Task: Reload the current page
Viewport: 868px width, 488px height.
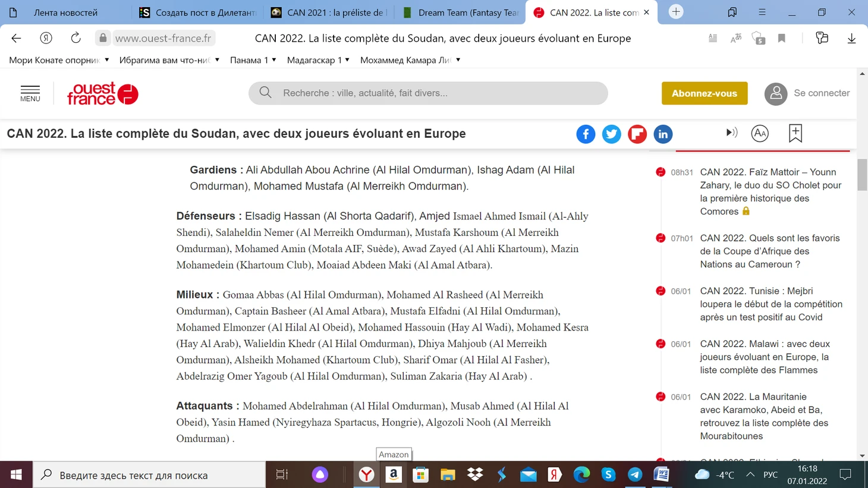Action: click(x=76, y=38)
